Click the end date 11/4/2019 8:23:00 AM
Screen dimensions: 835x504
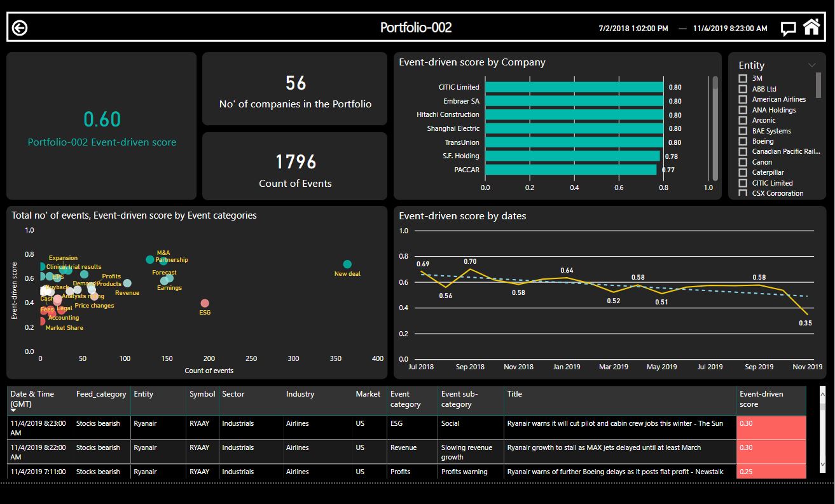pos(730,29)
